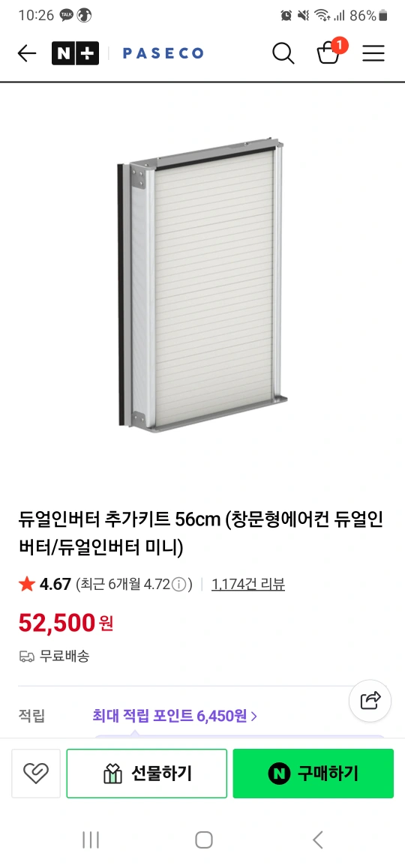This screenshot has height=868, width=405.
Task: Open the N+ membership logo
Action: coord(75,53)
